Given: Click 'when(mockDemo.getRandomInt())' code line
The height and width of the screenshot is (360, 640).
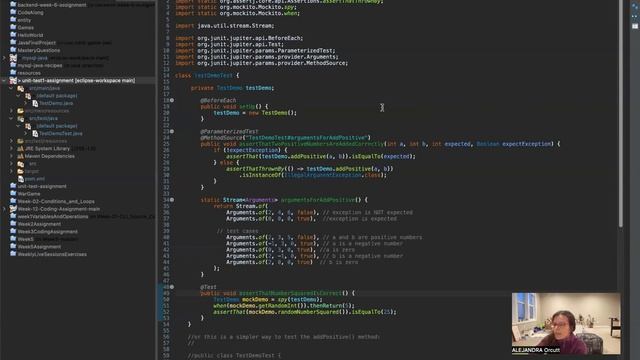Looking at the screenshot, I should [284, 306].
